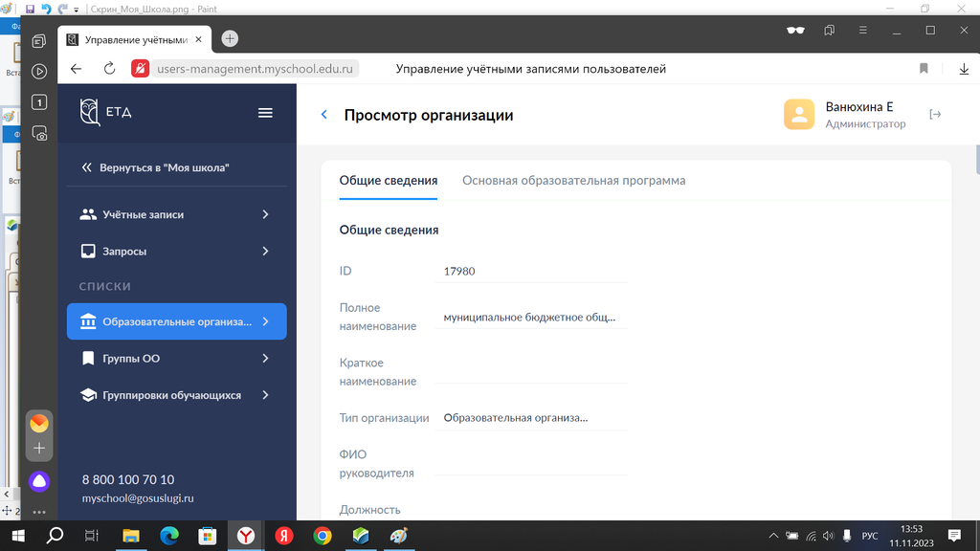Click the hamburger menu icon in sidebar
Screen dimensions: 980x551
click(x=265, y=113)
